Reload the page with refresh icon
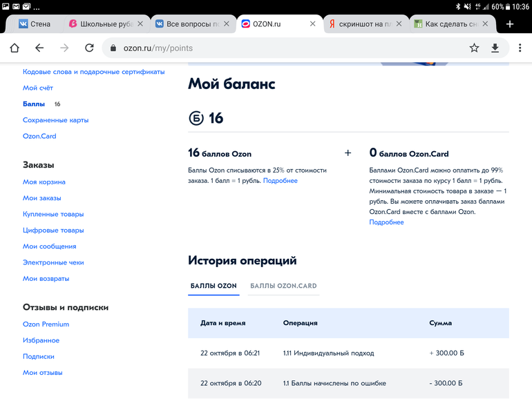532x399 pixels. [89, 48]
